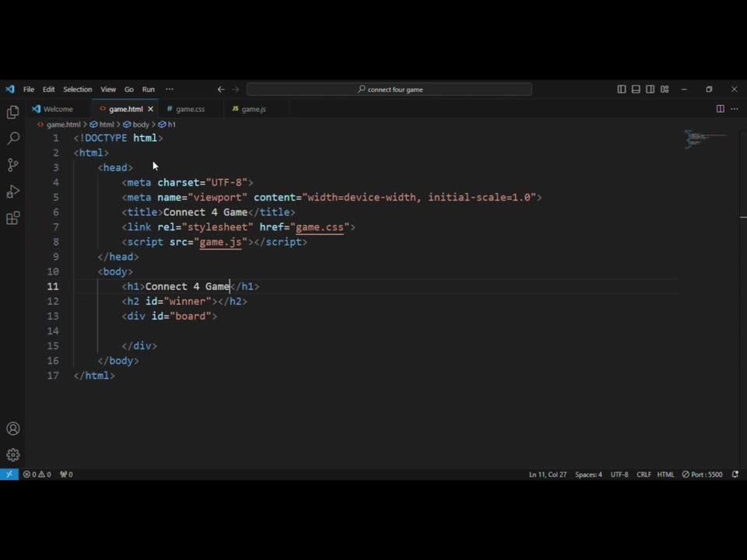Open editor More Actions ellipsis
The image size is (747, 560).
point(735,109)
